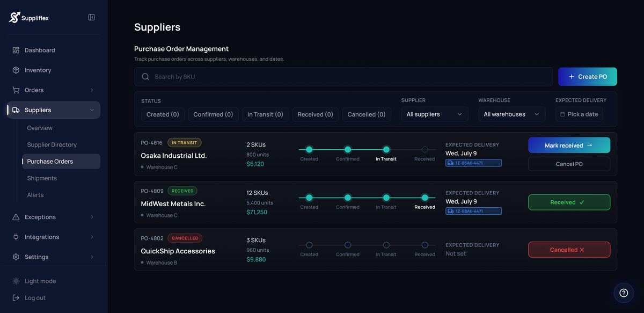Click the PO-4802 order number

tap(152, 238)
